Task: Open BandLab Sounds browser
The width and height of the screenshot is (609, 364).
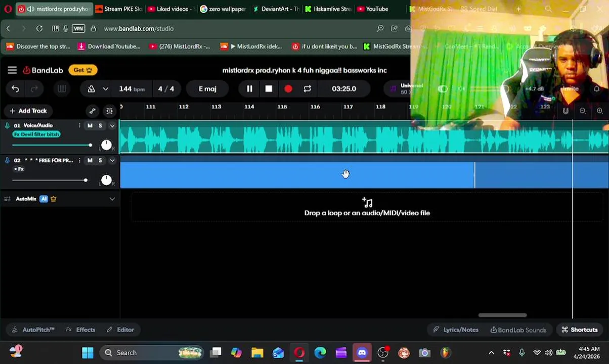Action: (518, 330)
